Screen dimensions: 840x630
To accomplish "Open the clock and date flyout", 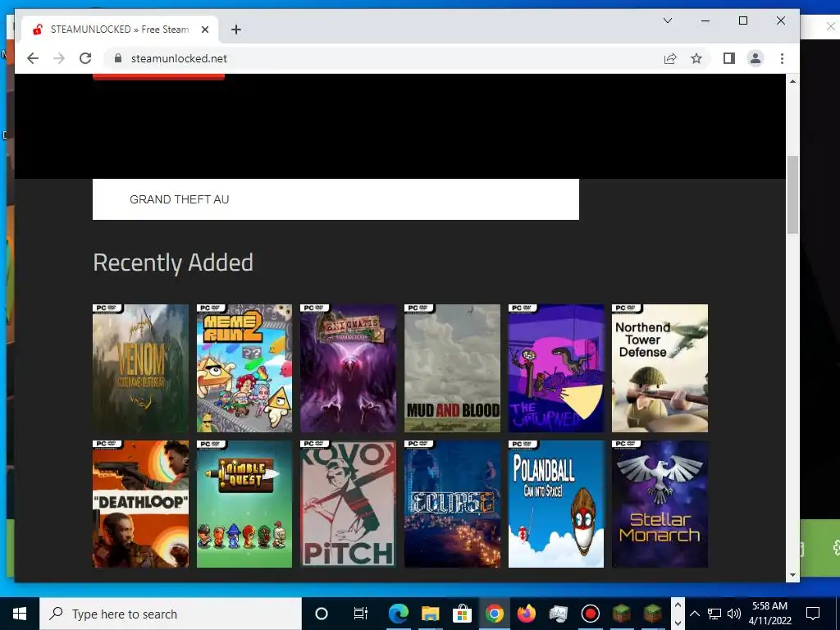I will coord(769,614).
